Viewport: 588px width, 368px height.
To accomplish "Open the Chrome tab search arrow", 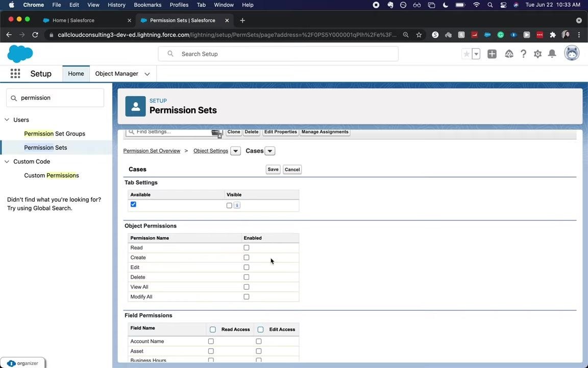I will click(x=579, y=20).
